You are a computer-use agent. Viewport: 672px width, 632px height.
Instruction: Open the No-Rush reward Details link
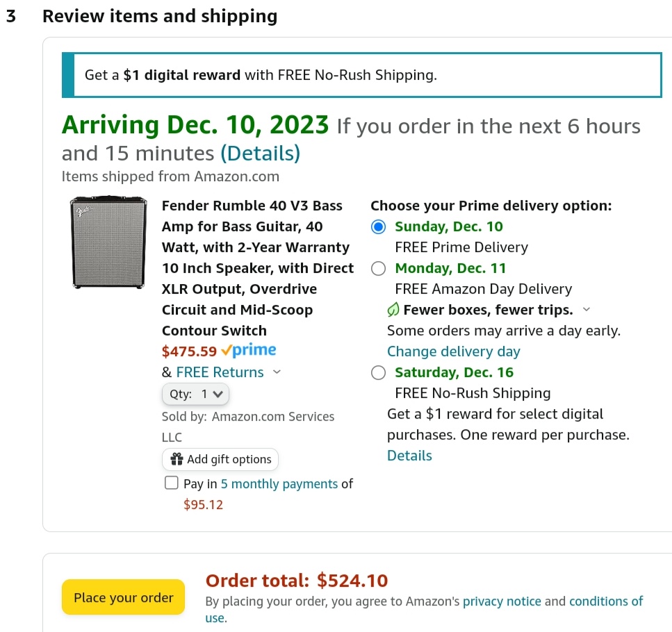[409, 455]
